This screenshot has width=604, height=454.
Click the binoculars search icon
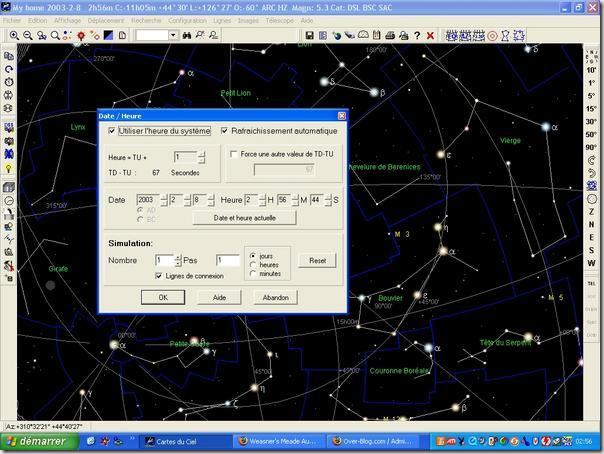click(x=187, y=35)
